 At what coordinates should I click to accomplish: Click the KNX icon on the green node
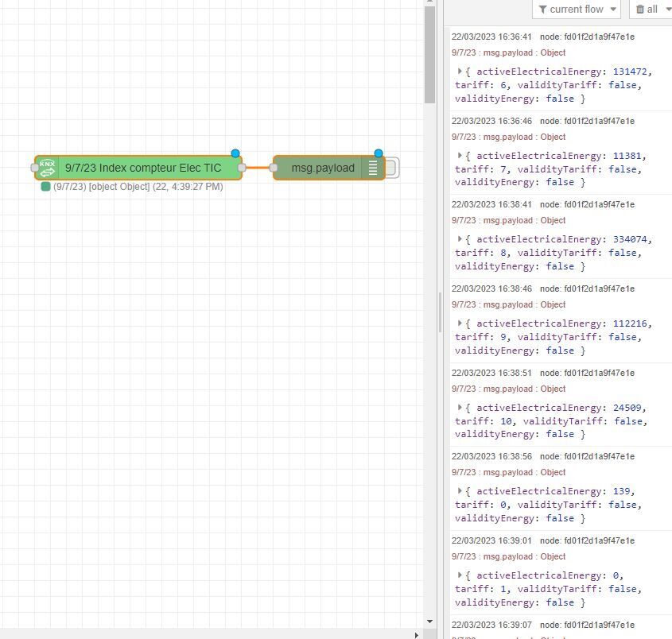pos(47,168)
